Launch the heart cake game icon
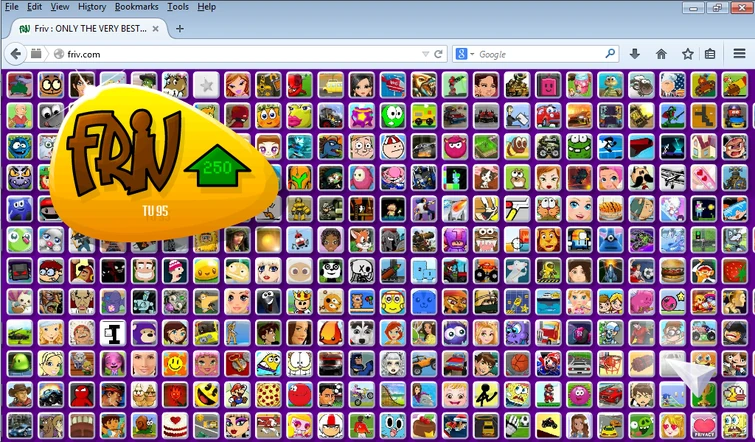The width and height of the screenshot is (755, 442). 175,426
